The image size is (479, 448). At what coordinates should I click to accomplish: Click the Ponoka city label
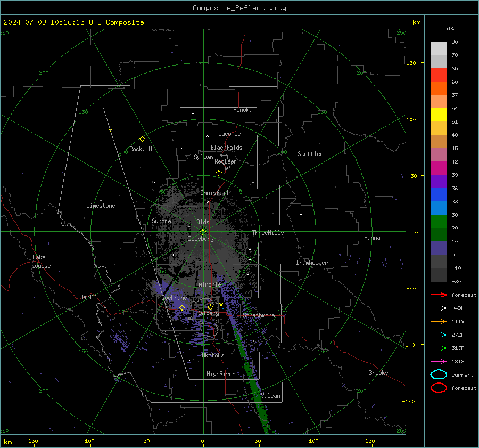click(x=243, y=110)
